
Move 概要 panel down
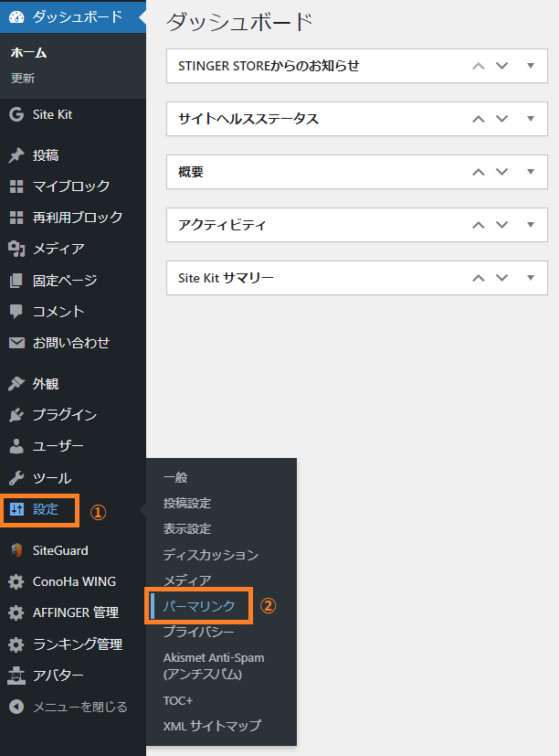click(x=502, y=172)
